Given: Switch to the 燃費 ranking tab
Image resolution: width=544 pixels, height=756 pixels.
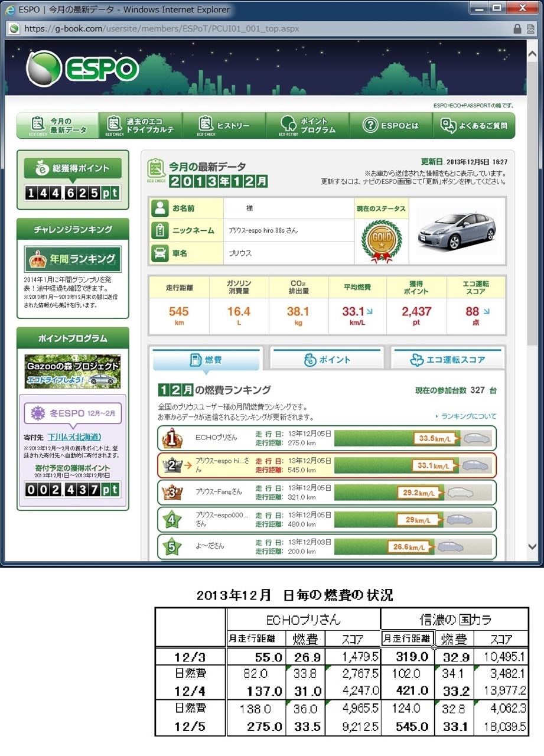Looking at the screenshot, I should [x=206, y=360].
